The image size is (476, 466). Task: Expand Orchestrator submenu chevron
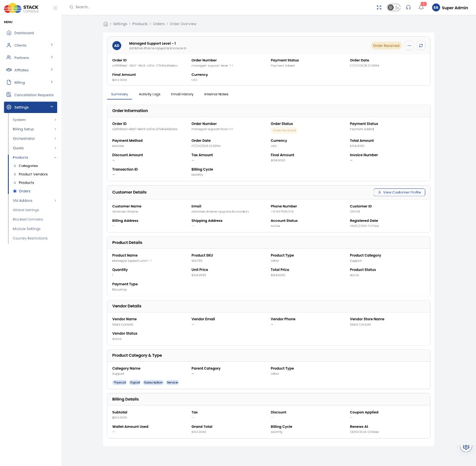point(55,139)
